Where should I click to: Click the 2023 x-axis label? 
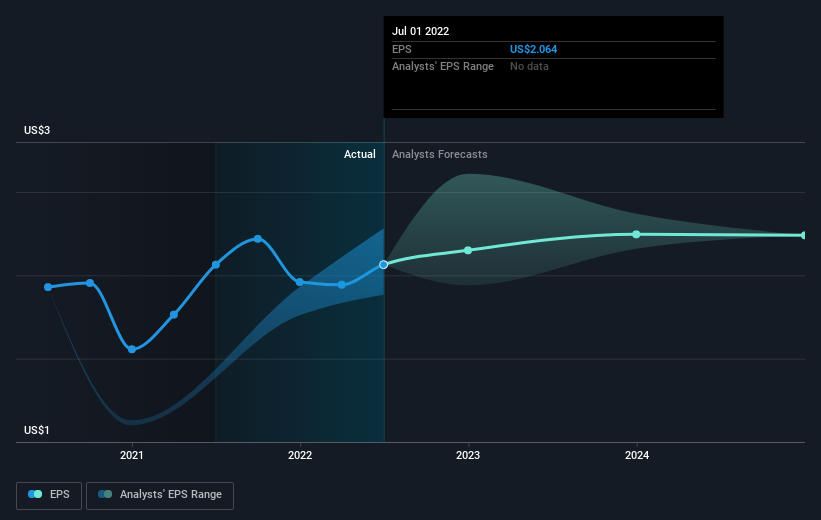pos(468,455)
